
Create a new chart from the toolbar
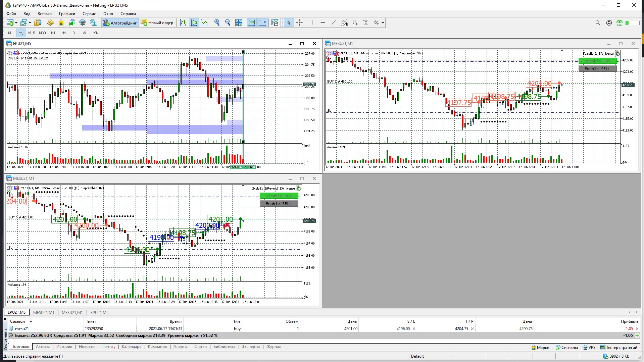[10, 23]
